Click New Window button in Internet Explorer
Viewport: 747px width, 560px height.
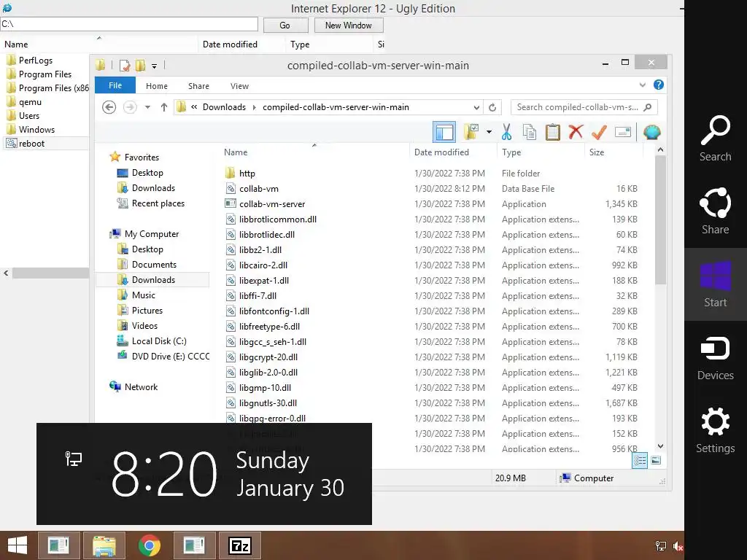click(348, 26)
